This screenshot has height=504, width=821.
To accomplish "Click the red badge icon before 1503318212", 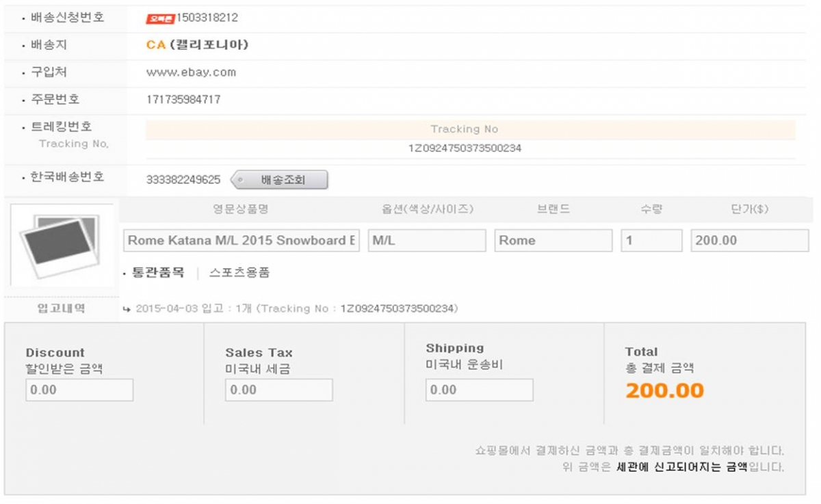I will [161, 18].
